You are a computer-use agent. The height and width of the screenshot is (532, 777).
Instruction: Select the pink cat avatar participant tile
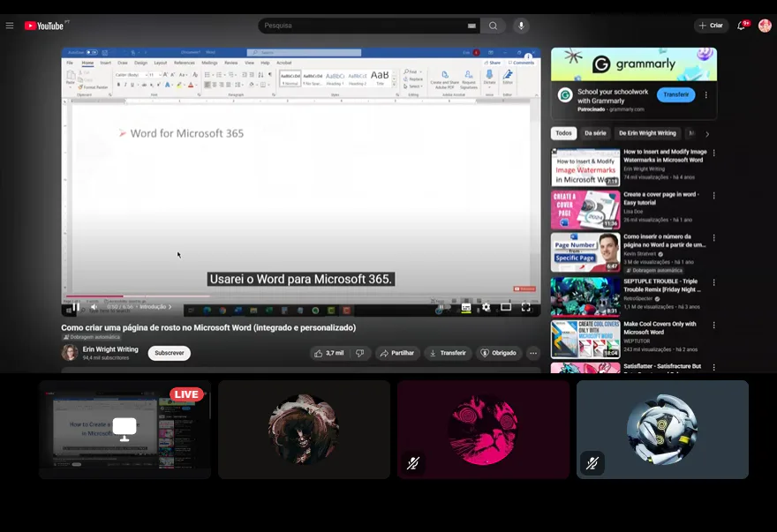pos(483,430)
